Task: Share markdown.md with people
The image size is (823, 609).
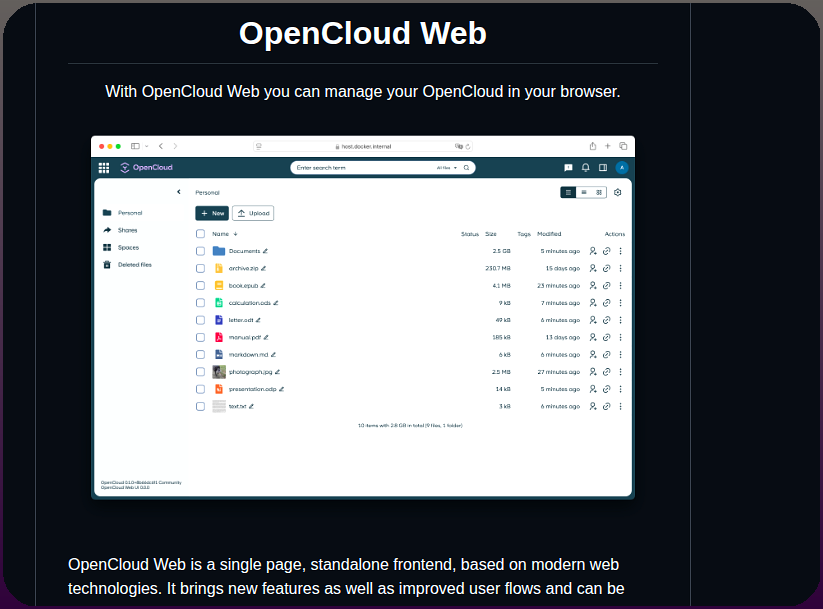Action: [593, 354]
